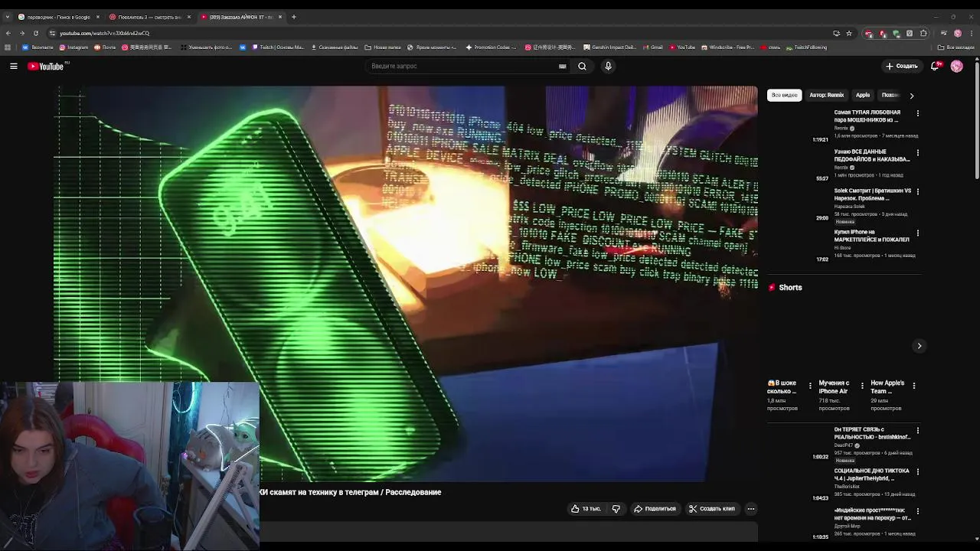Image resolution: width=980 pixels, height=551 pixels.
Task: Reload the page with refresh icon
Action: pyautogui.click(x=35, y=33)
